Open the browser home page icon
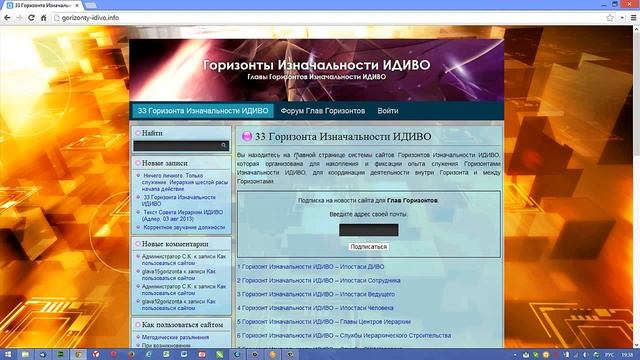 (x=44, y=18)
